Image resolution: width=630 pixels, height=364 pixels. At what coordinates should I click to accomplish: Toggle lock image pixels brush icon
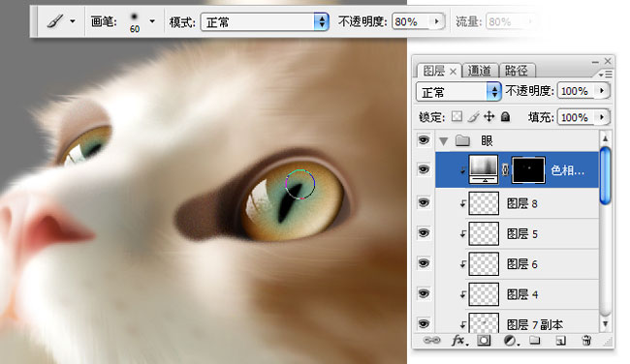coord(473,117)
